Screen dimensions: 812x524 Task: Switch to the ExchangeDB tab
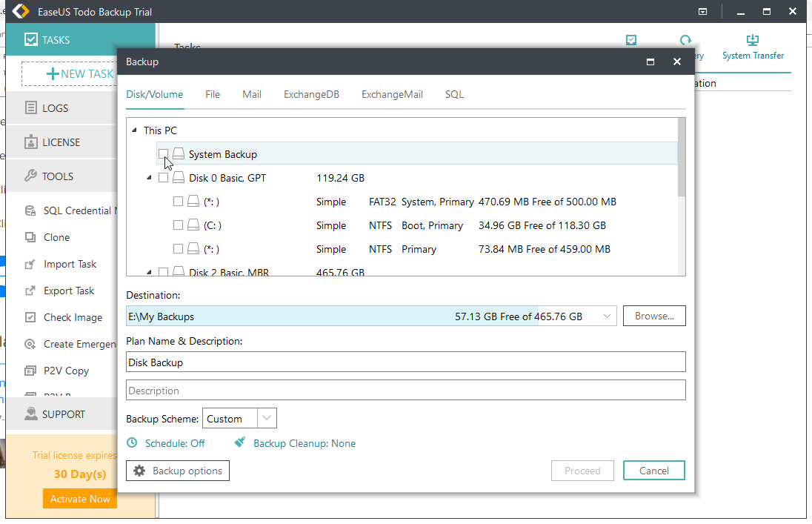[311, 94]
